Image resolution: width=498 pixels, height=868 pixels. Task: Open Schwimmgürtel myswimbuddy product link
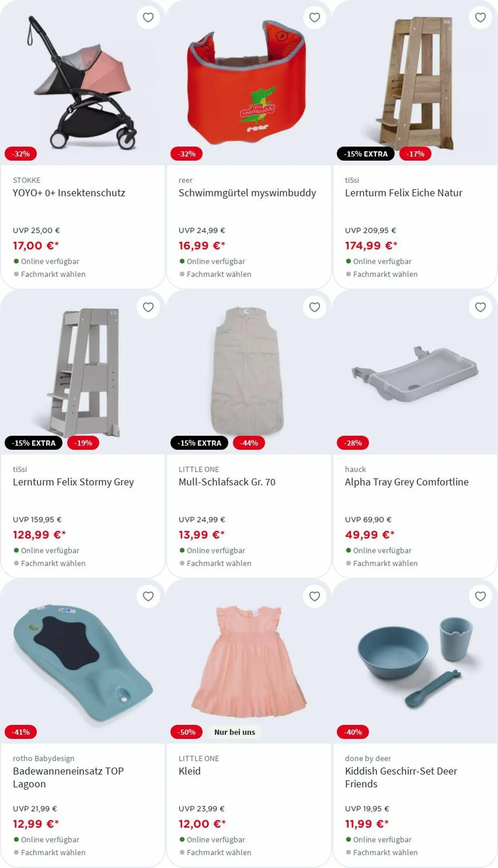tap(247, 193)
